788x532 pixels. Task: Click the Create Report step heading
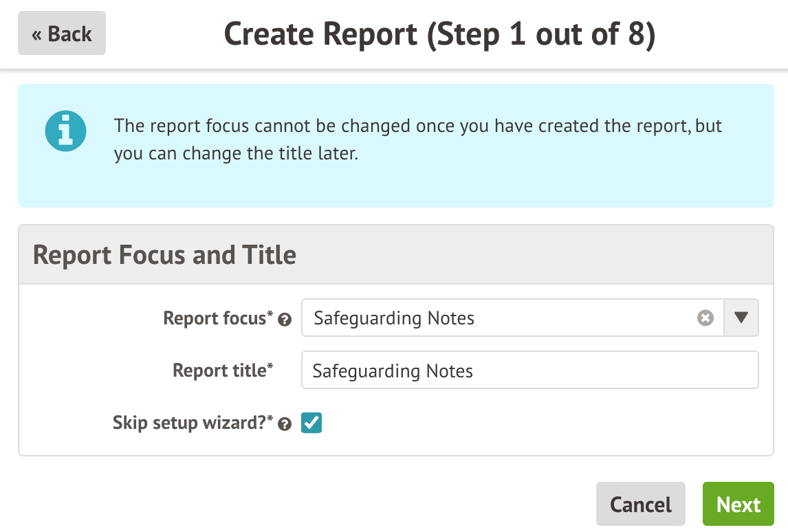tap(439, 35)
